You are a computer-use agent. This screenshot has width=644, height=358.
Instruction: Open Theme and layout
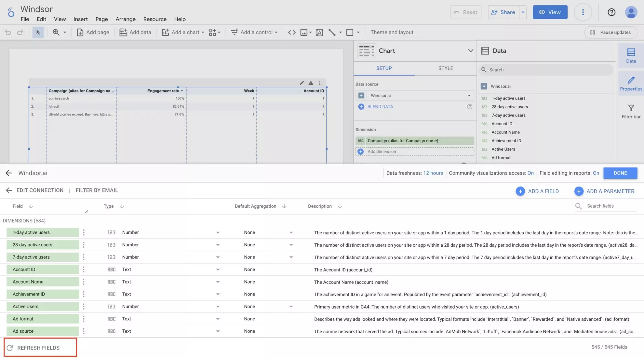click(392, 32)
